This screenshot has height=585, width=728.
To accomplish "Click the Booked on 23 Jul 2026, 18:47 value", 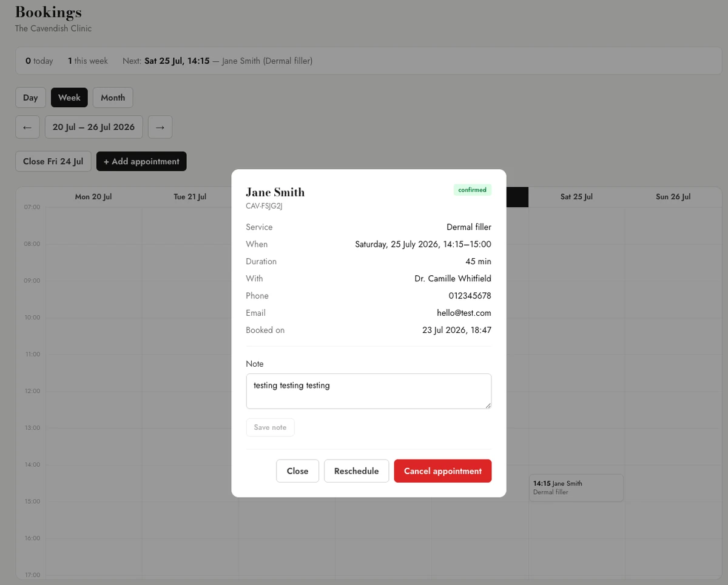I will point(457,330).
